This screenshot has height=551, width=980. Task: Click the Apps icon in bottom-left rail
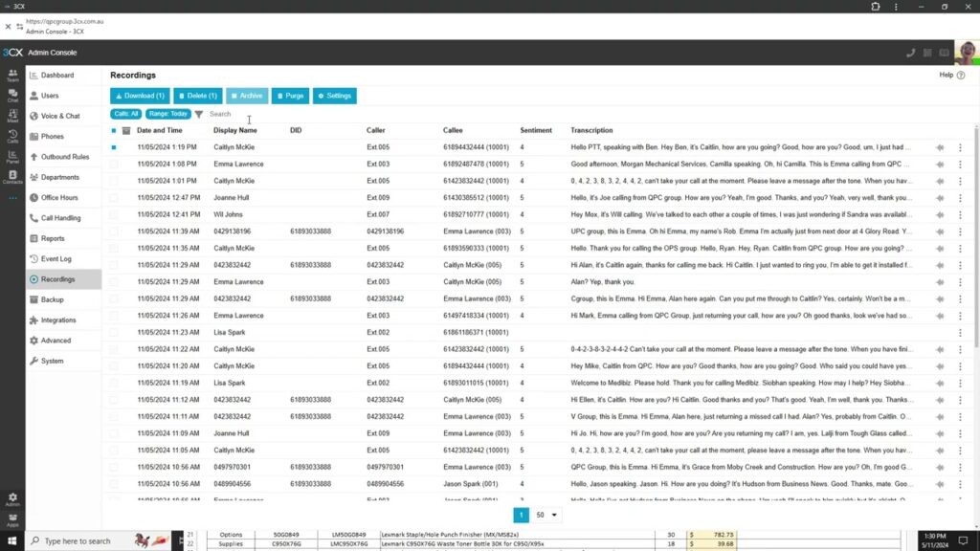click(x=12, y=520)
